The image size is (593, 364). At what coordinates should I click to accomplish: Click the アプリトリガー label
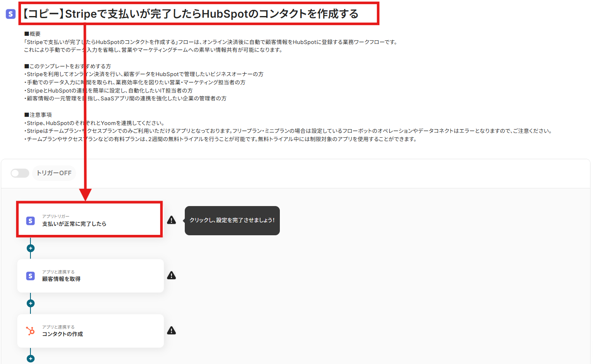56,216
